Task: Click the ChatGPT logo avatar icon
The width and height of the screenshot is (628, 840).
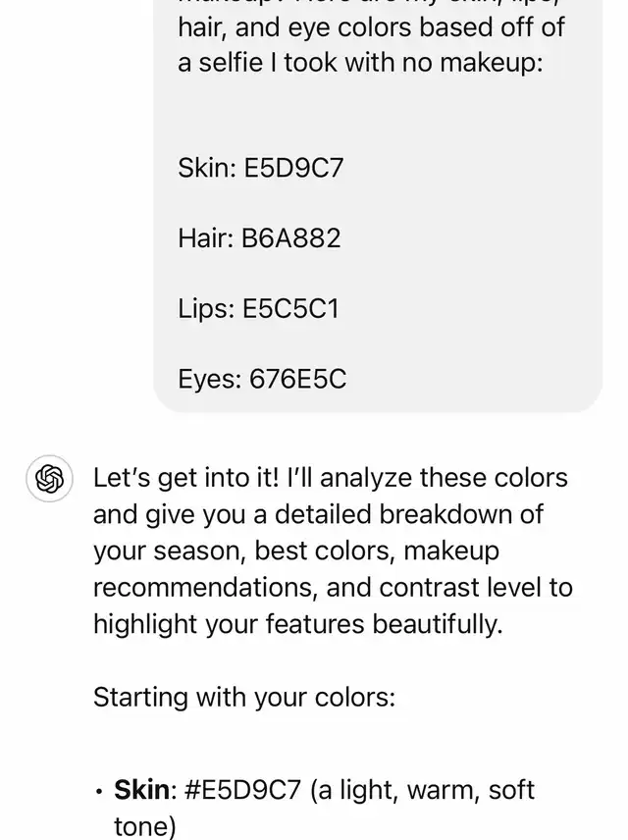Action: [x=49, y=479]
